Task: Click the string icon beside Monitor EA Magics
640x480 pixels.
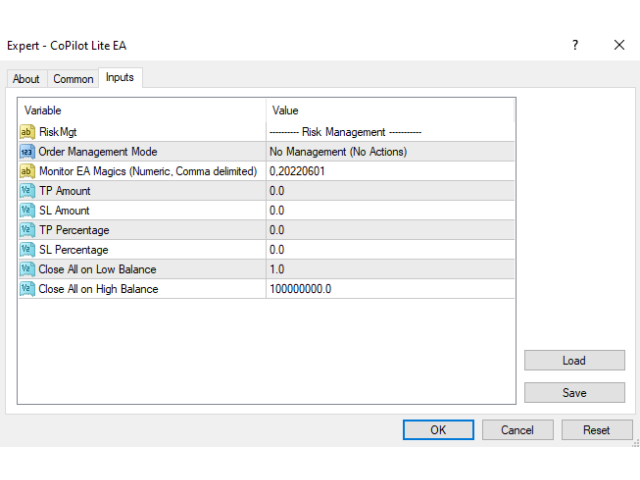Action: click(27, 171)
